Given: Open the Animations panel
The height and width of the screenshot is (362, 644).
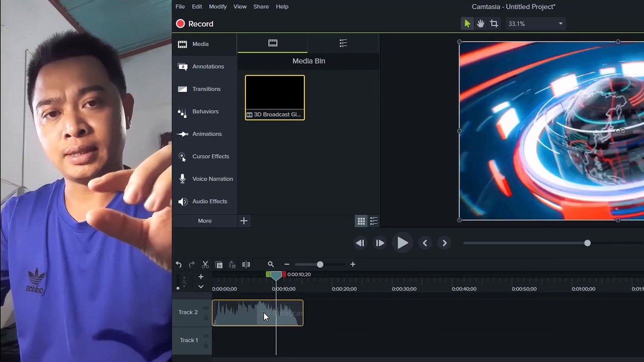Looking at the screenshot, I should (204, 134).
